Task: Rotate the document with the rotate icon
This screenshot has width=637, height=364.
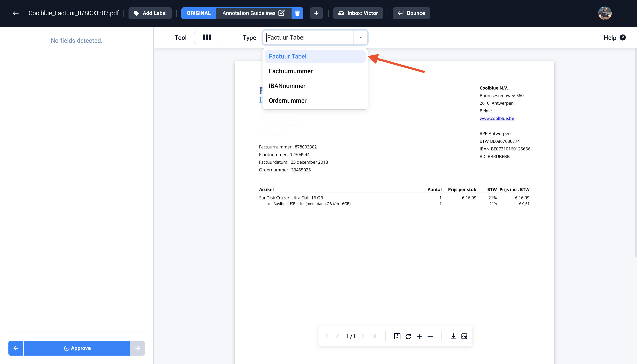Action: (408, 336)
